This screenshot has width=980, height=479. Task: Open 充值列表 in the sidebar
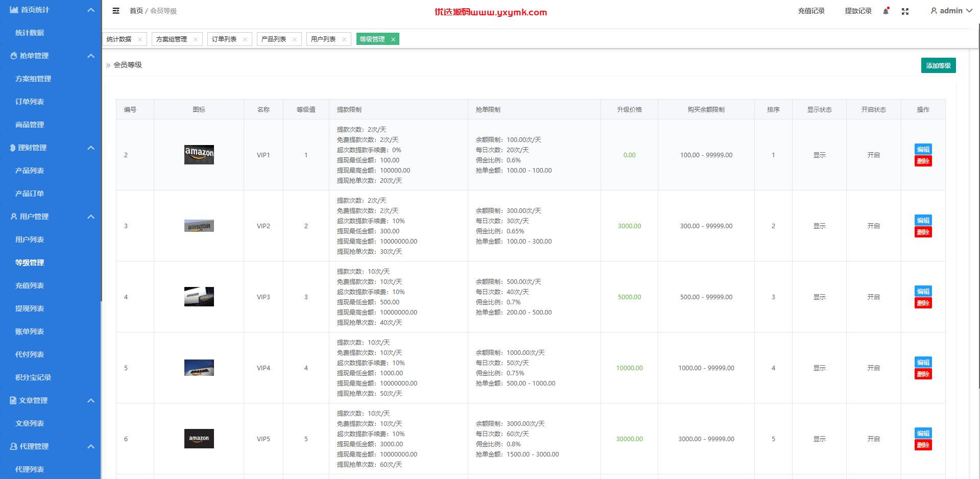pyautogui.click(x=30, y=285)
